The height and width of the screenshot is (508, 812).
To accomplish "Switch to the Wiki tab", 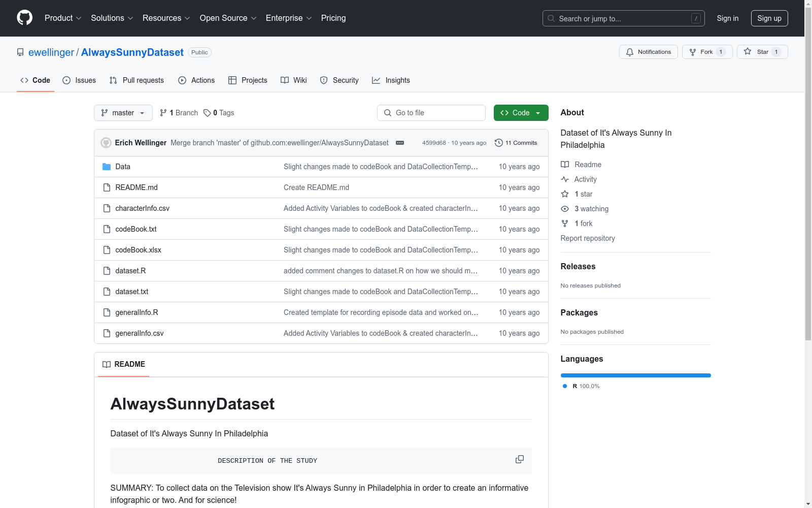I will pos(294,80).
